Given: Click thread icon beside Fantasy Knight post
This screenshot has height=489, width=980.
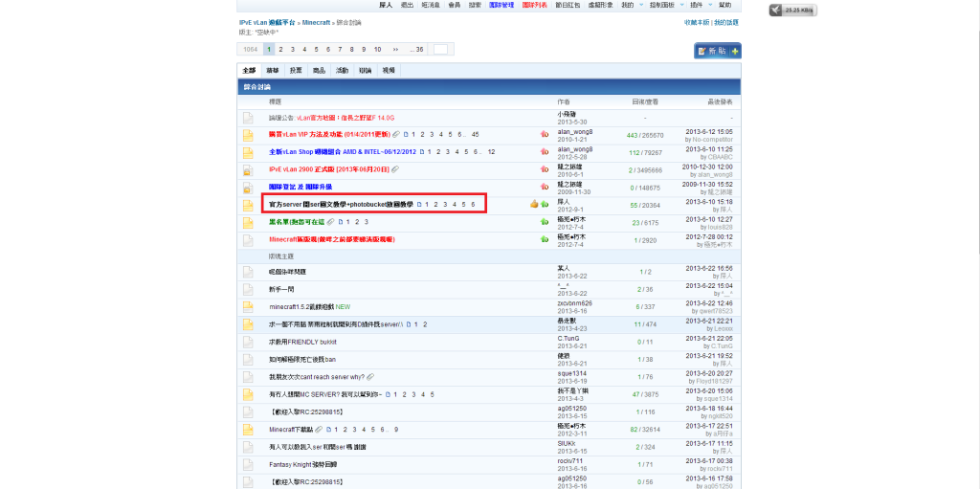Looking at the screenshot, I should 247,464.
